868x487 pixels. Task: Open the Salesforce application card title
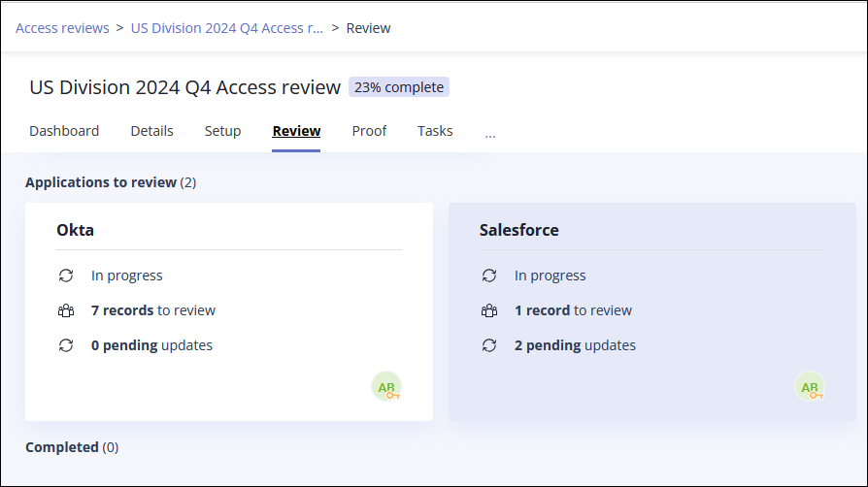coord(518,230)
